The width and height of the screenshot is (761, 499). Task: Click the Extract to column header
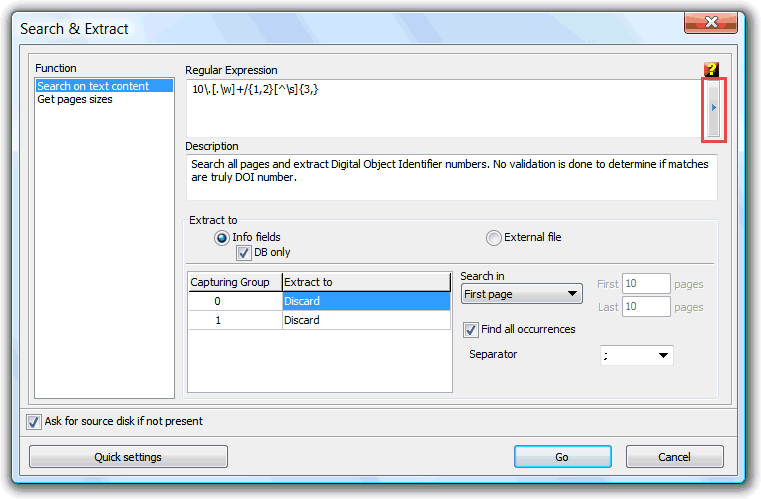coord(366,282)
